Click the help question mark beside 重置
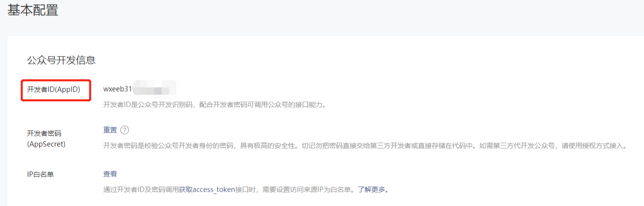Screen dimensions: 644x206 125,130
